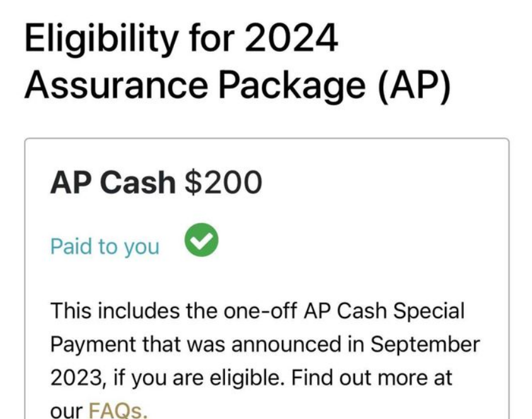Click the "(AP)" abbreviation in the heading
The image size is (532, 419).
414,85
